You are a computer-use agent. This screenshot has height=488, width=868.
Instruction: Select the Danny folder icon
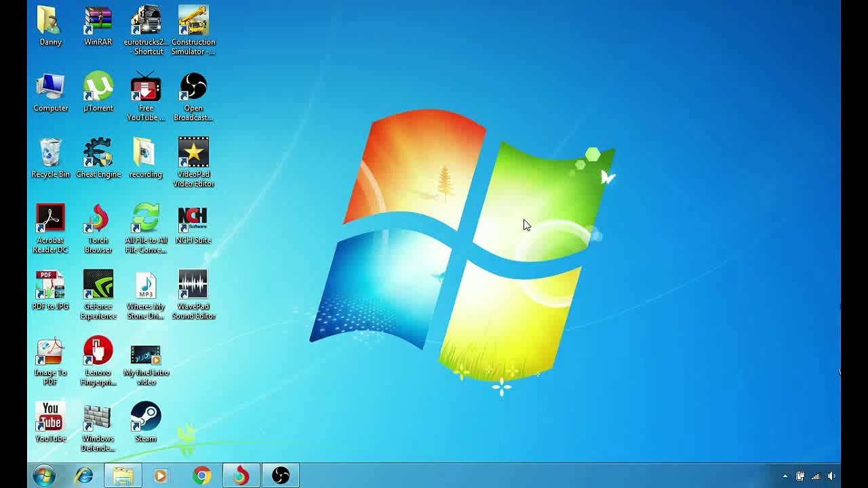click(x=50, y=20)
